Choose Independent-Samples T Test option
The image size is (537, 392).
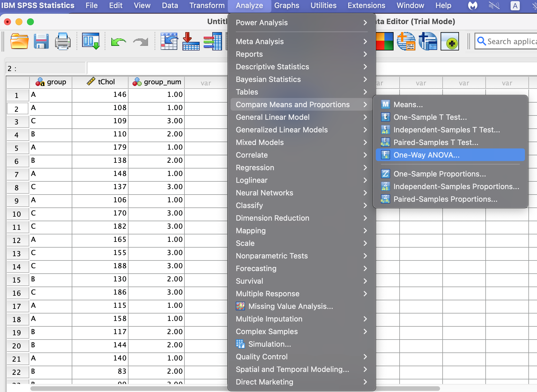446,130
